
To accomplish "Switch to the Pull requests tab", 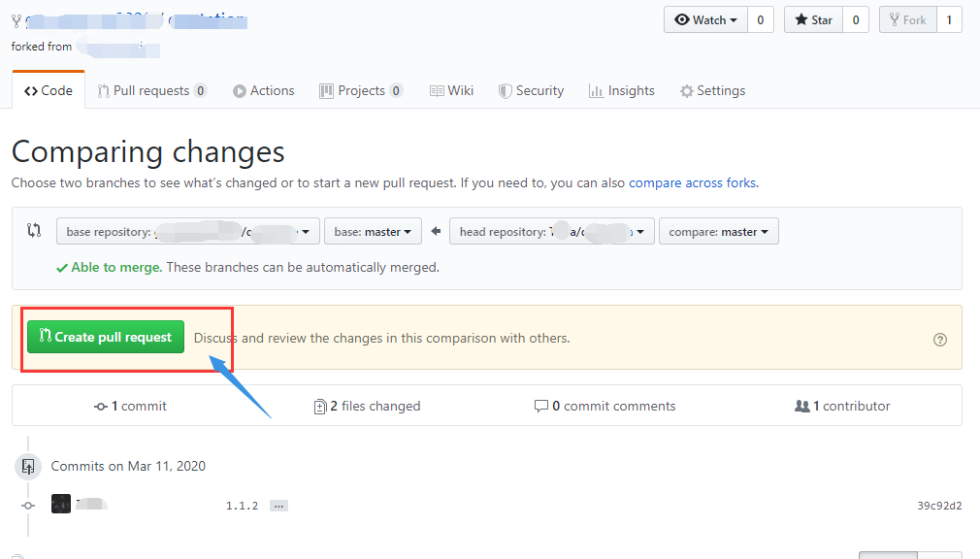I will point(150,90).
